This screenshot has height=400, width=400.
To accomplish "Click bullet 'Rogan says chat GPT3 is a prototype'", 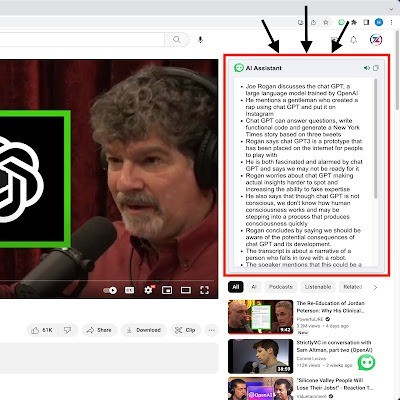I will [x=304, y=148].
